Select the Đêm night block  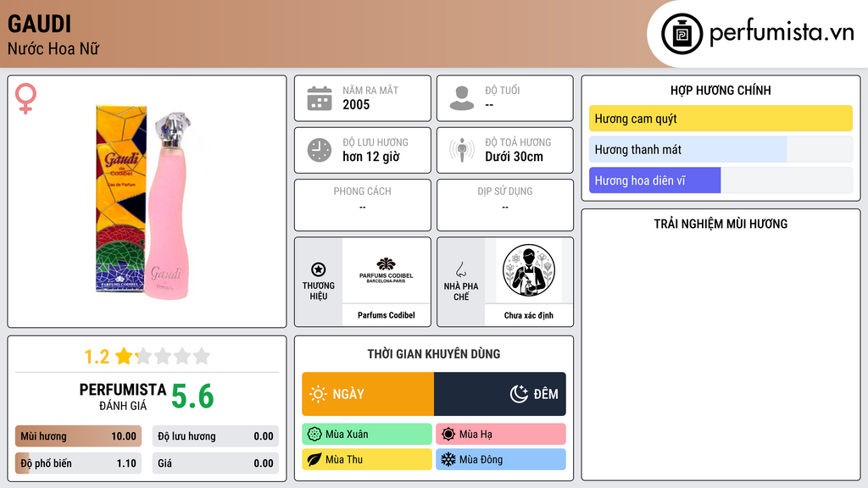500,394
